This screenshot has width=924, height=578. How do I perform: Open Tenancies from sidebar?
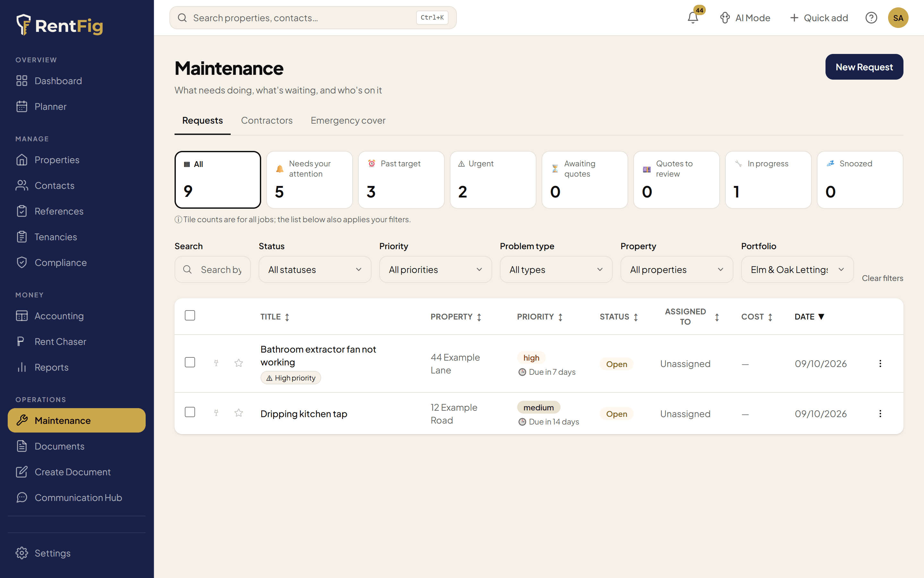tap(76, 237)
